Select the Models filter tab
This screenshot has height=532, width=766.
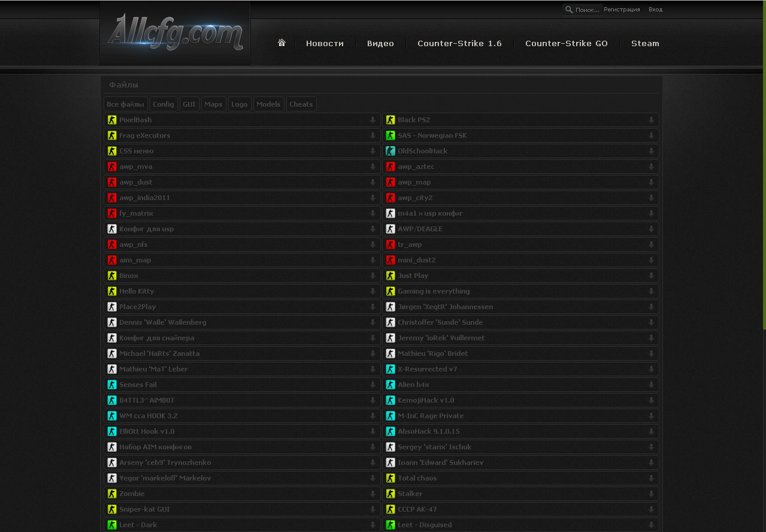[268, 104]
